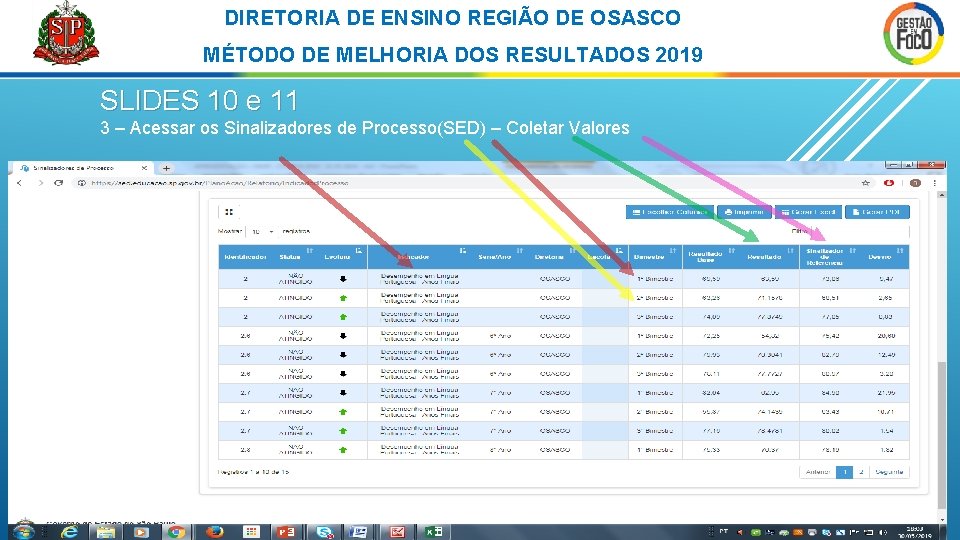This screenshot has width=960, height=540.
Task: Go to the Anterior pagination page
Action: click(x=817, y=472)
